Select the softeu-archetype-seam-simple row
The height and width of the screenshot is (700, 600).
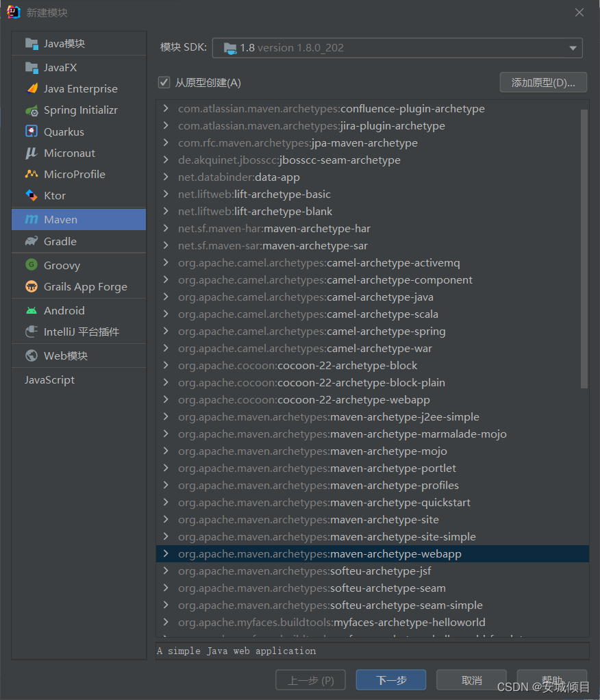[x=373, y=605]
